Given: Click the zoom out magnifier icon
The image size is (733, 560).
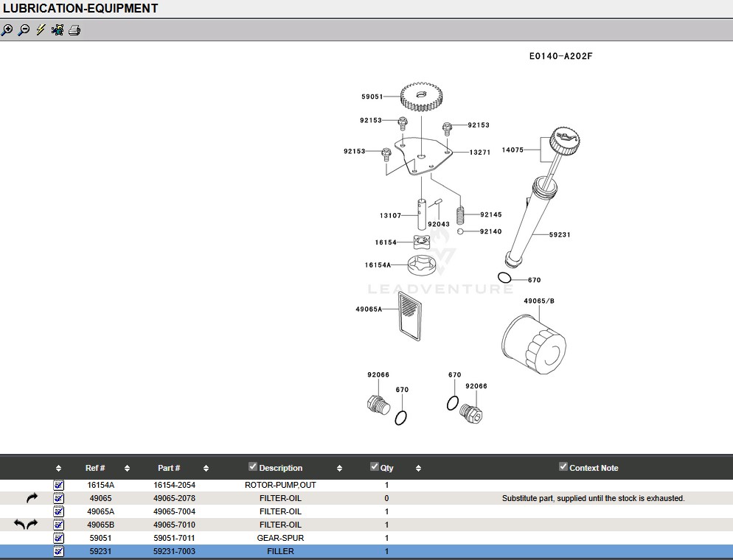Looking at the screenshot, I should click(24, 30).
